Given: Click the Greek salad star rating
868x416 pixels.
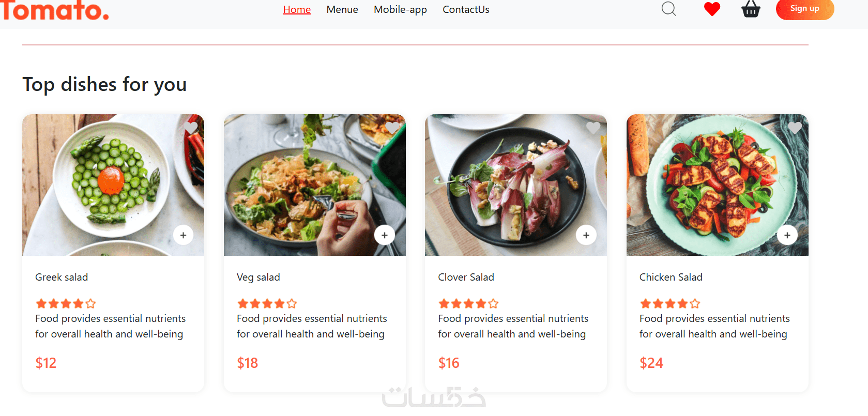Looking at the screenshot, I should [66, 303].
